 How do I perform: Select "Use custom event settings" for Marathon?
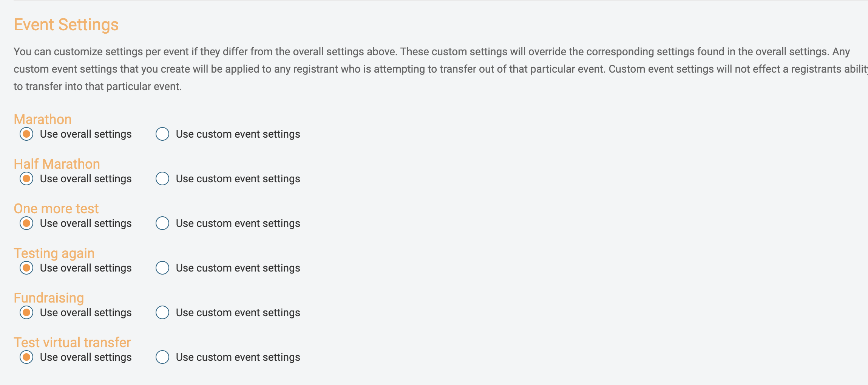(x=162, y=134)
